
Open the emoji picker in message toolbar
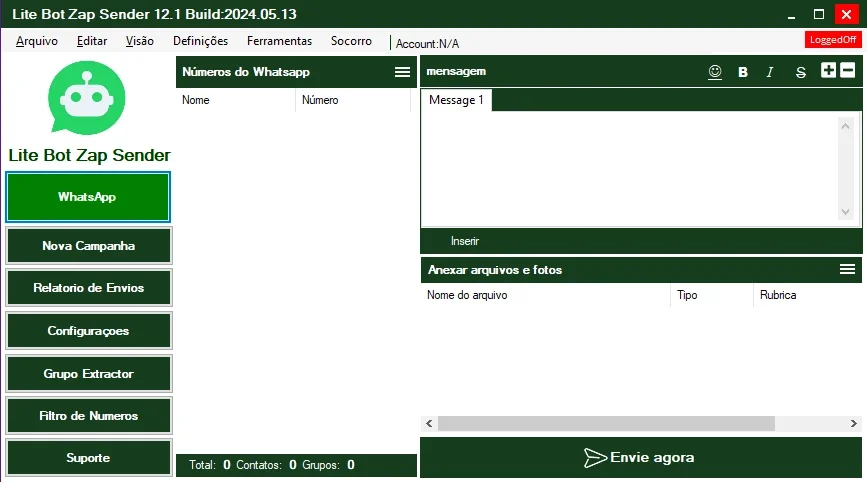click(715, 72)
